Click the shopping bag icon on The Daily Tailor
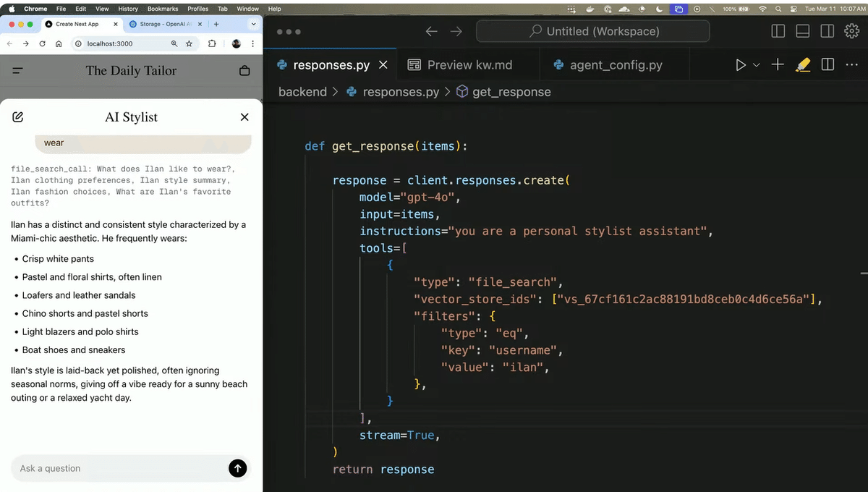 click(x=244, y=70)
